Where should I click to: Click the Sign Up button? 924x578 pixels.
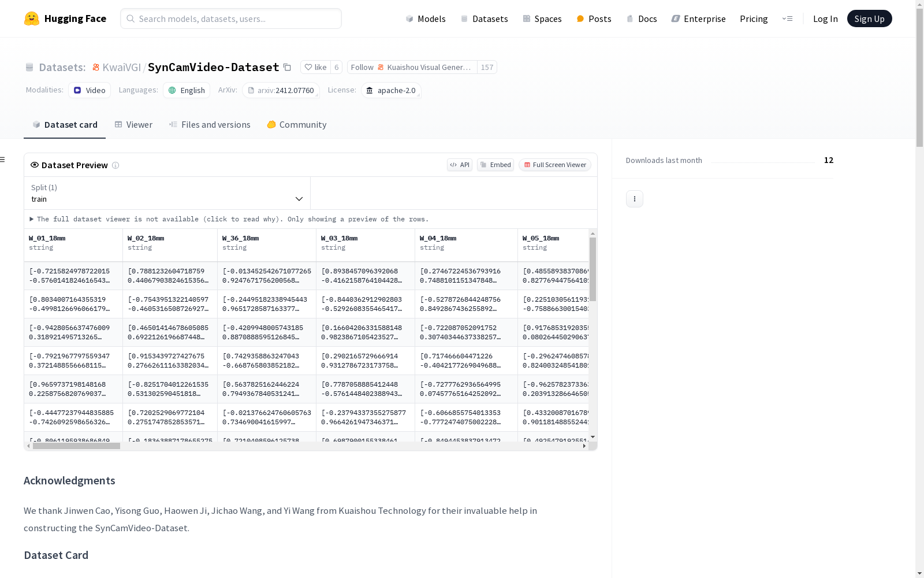869,18
